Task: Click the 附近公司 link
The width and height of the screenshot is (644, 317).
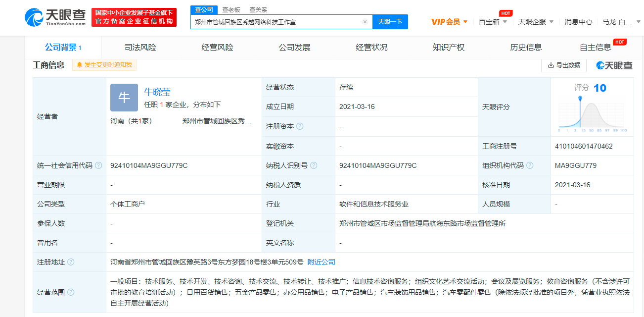Action: 321,262
